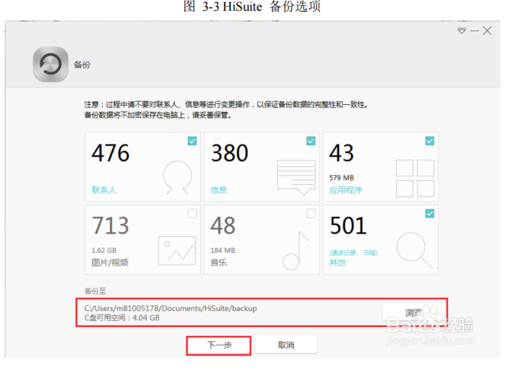Click the 信息 label
Image resolution: width=512 pixels, height=377 pixels.
click(219, 190)
